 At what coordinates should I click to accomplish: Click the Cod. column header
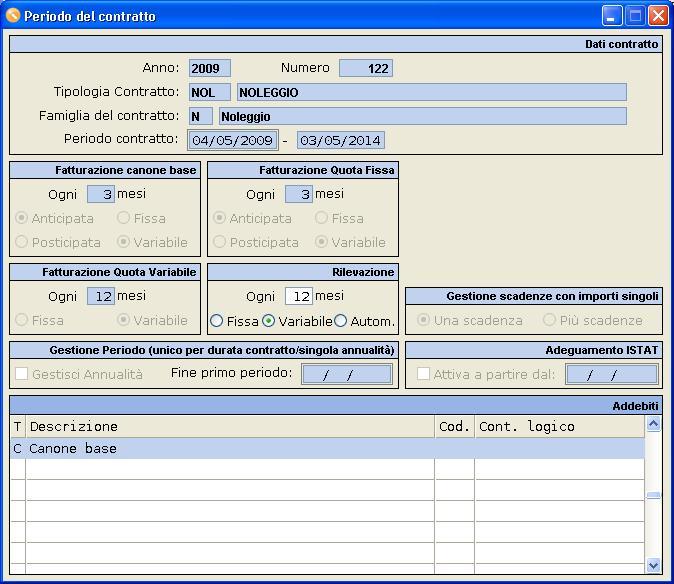[x=455, y=426]
